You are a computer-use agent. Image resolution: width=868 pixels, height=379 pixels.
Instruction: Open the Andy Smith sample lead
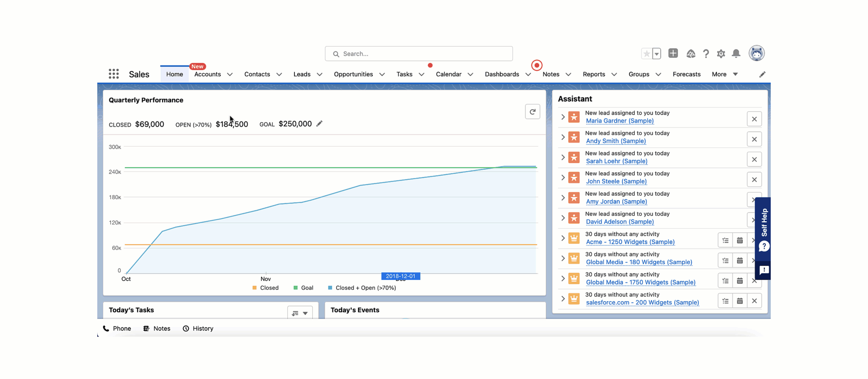click(x=616, y=141)
